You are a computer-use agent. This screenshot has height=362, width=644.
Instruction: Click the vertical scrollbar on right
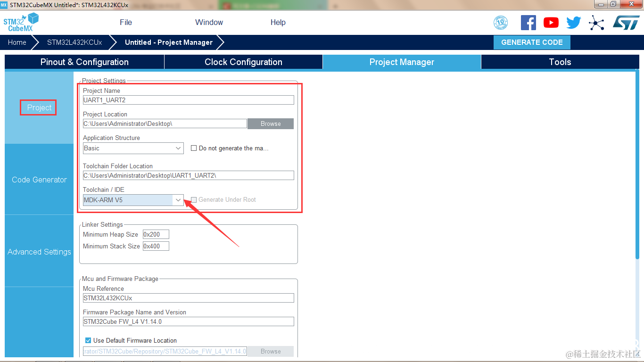coord(637,165)
